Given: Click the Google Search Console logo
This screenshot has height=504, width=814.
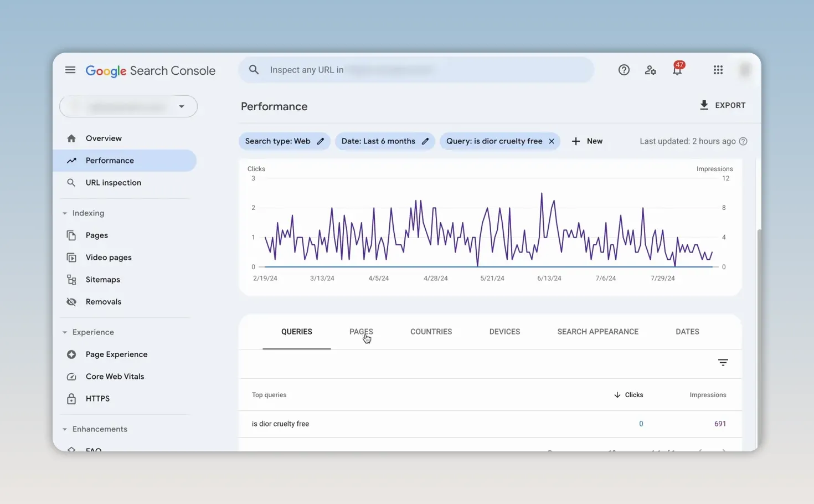Looking at the screenshot, I should click(x=151, y=71).
